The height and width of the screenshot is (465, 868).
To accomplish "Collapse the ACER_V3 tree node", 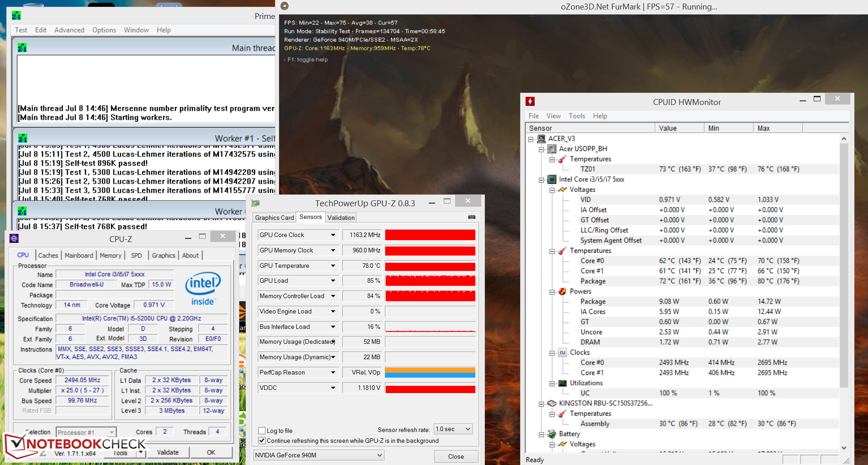I will click(531, 139).
